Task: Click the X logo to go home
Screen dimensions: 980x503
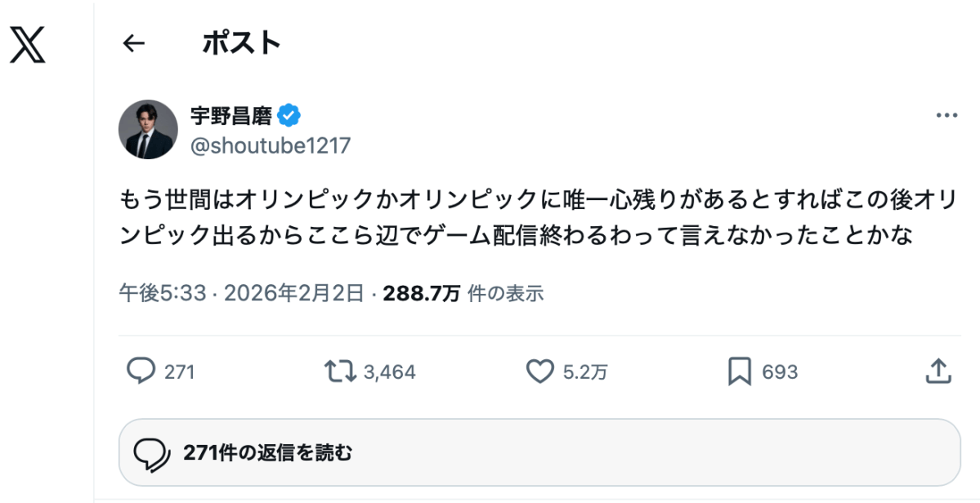Action: tap(28, 44)
